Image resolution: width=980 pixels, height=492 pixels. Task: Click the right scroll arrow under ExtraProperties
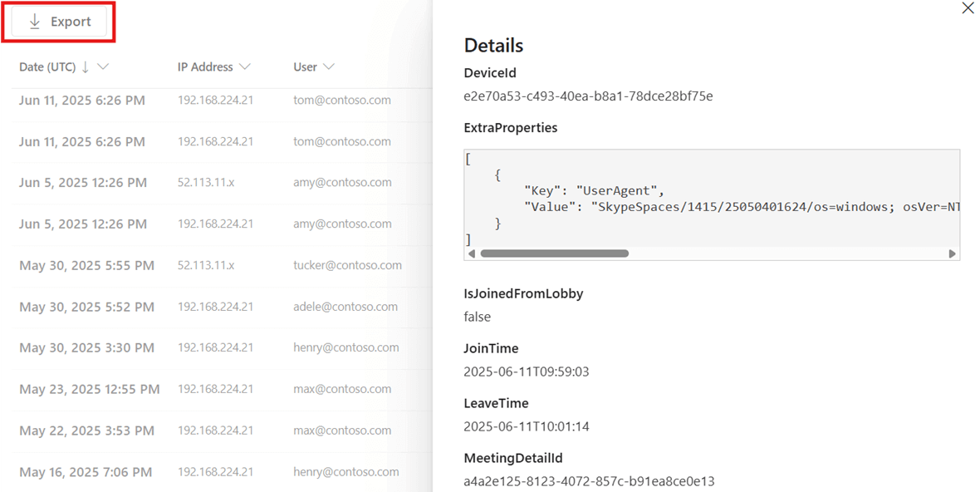coord(952,253)
